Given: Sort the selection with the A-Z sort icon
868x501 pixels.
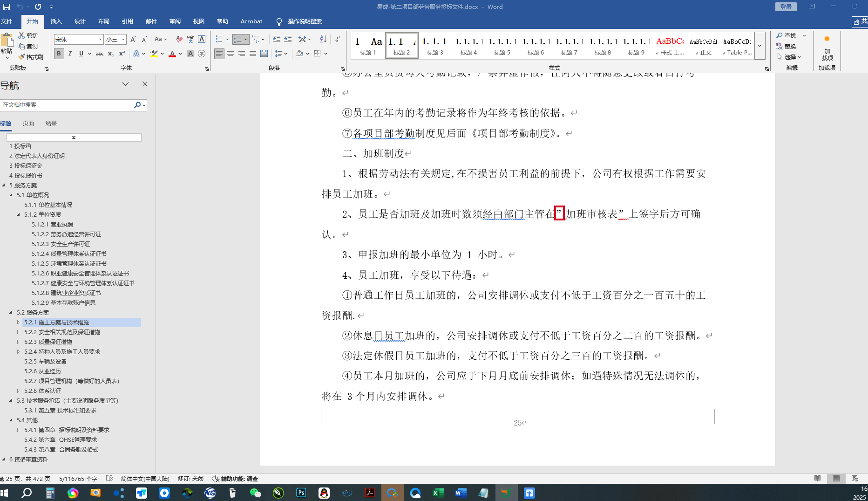Looking at the screenshot, I should [x=323, y=40].
